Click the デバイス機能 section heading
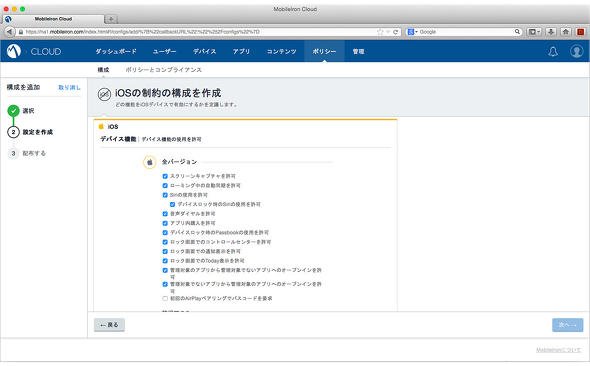This screenshot has width=590, height=366. click(118, 139)
